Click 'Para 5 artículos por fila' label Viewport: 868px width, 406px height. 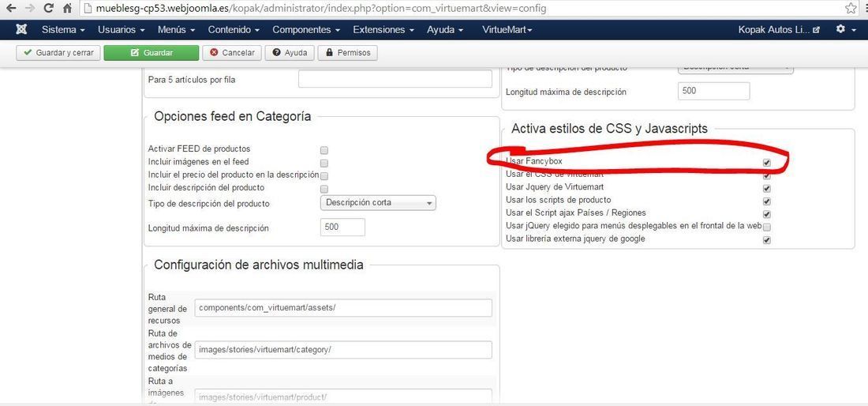pos(192,80)
